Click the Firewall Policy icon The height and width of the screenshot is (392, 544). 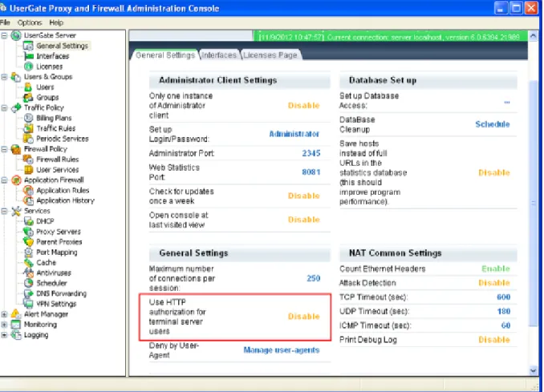pos(16,149)
